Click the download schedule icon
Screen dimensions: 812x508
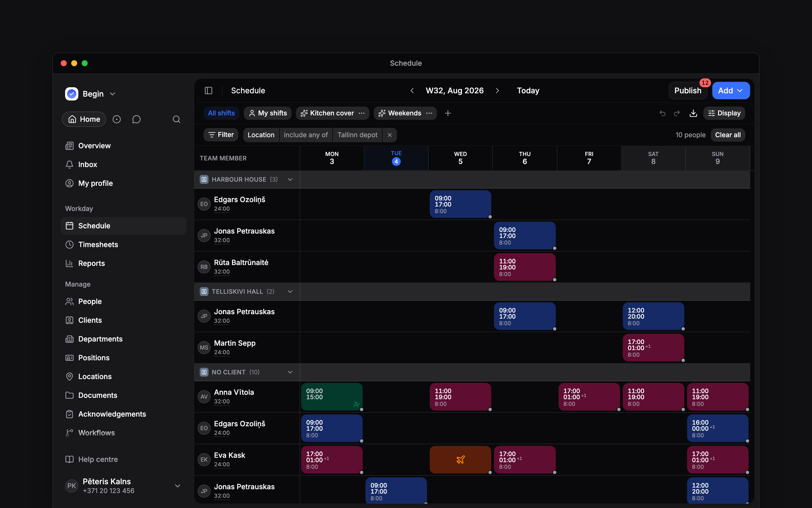point(693,113)
